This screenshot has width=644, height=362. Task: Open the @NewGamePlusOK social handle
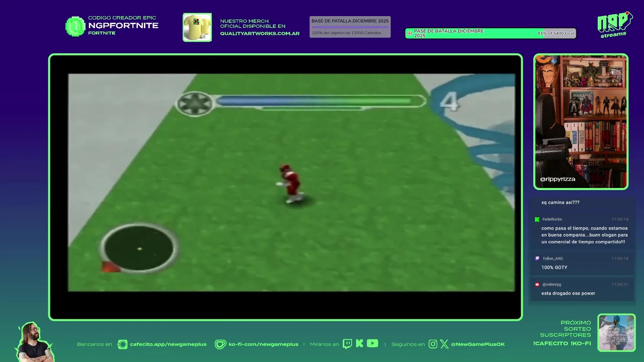[x=477, y=344]
